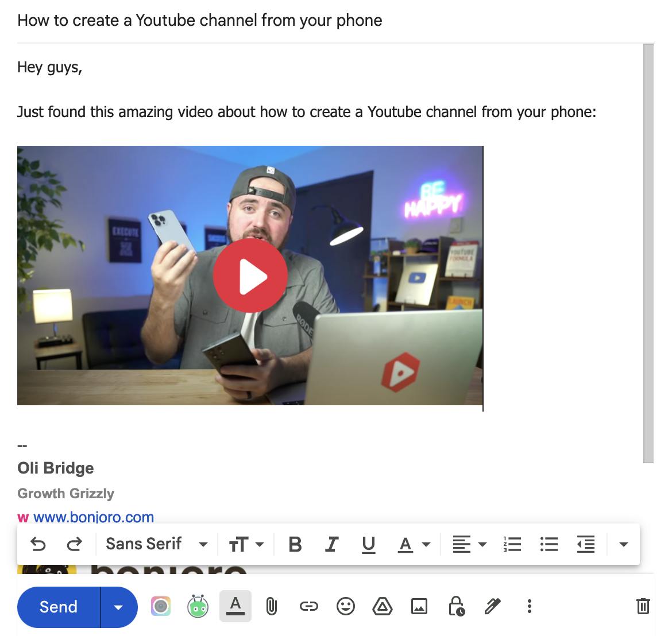The width and height of the screenshot is (672, 636).
Task: Insert a signature with the pen icon
Action: (492, 607)
